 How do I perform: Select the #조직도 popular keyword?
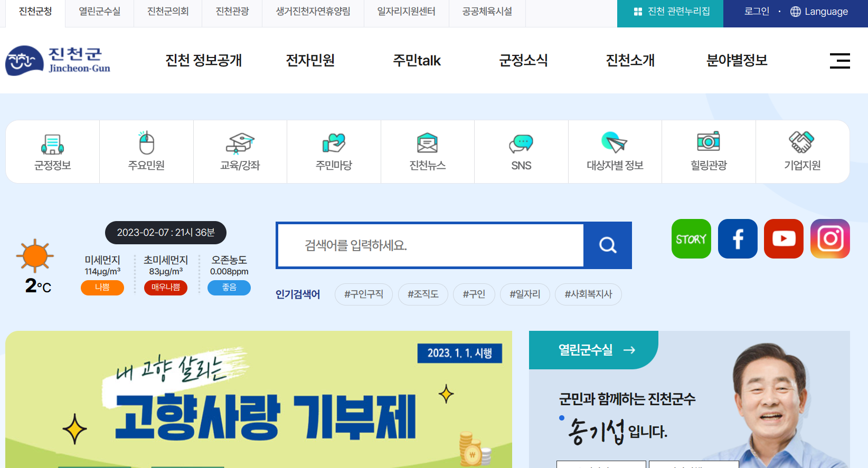coord(423,294)
